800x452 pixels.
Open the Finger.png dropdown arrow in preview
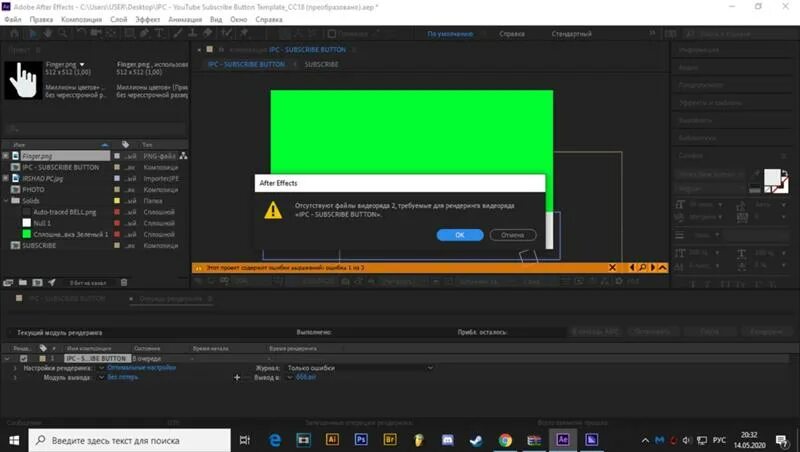82,65
